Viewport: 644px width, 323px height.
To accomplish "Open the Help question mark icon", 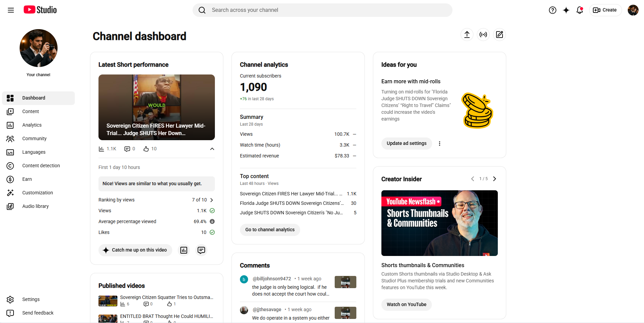I will (x=553, y=10).
